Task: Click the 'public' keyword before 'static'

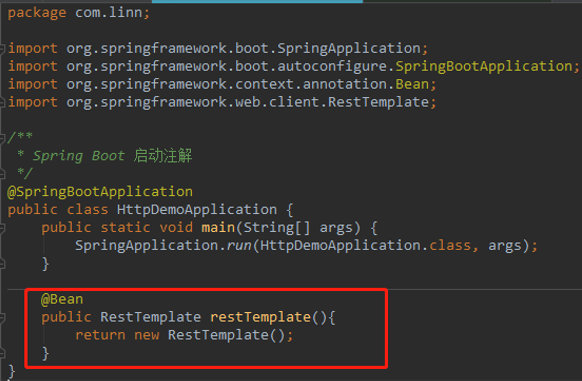Action: (x=66, y=228)
